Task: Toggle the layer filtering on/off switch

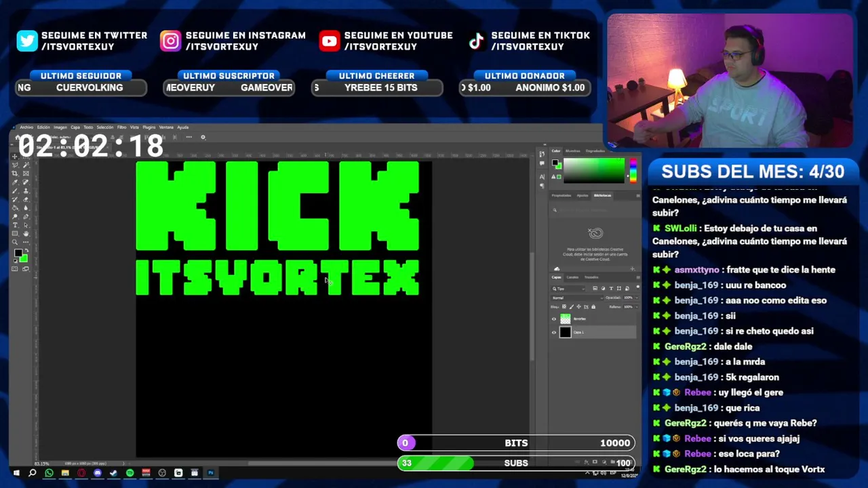Action: pos(637,287)
